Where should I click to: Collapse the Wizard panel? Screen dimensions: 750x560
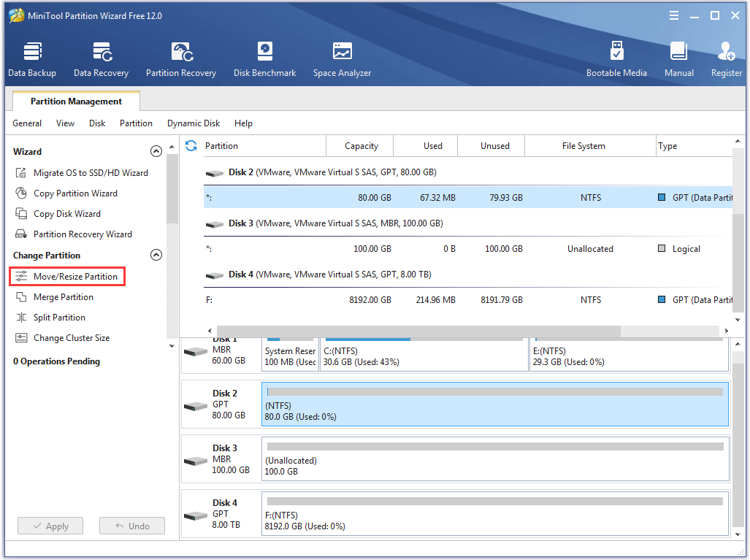pyautogui.click(x=156, y=151)
